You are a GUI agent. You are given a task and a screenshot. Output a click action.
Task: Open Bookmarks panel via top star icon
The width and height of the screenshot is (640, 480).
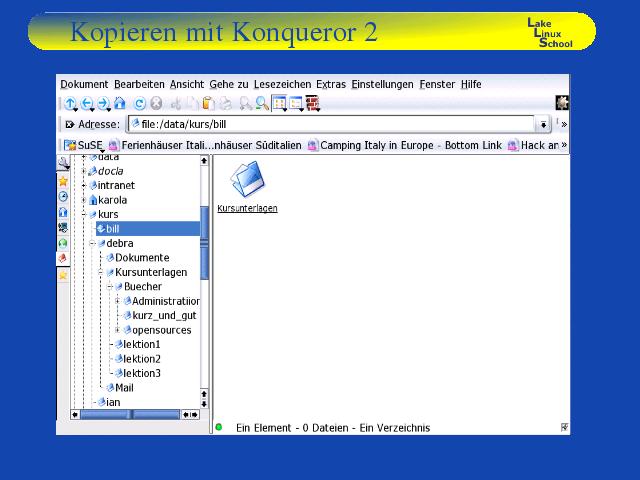click(x=63, y=181)
